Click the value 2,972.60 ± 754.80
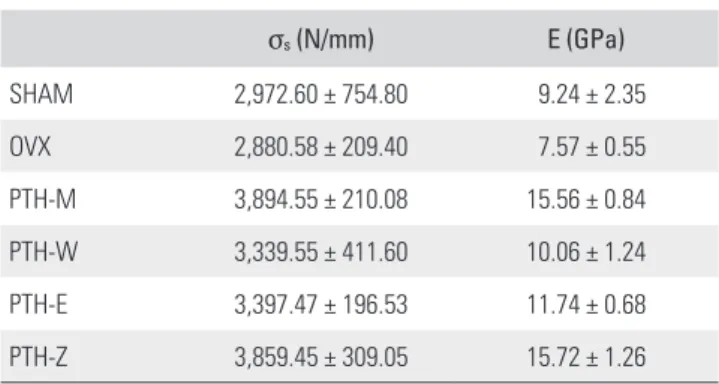This screenshot has height=384, width=719. 321,95
